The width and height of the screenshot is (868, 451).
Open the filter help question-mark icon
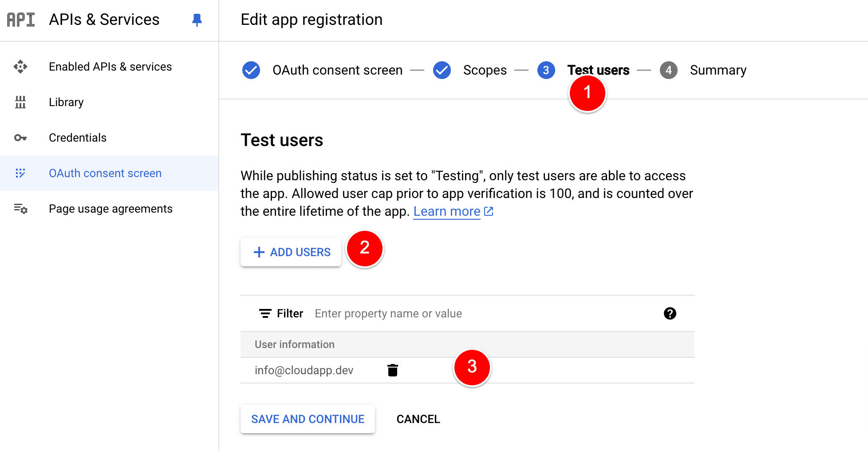[670, 313]
